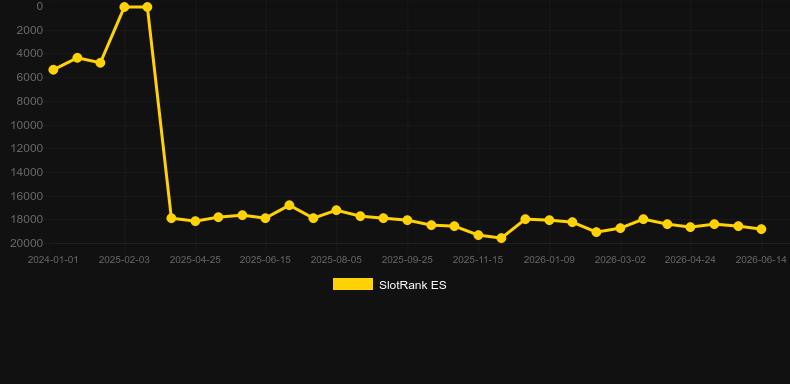The height and width of the screenshot is (384, 790).
Task: Select the data point above 2024-01-01
Action: (x=53, y=70)
